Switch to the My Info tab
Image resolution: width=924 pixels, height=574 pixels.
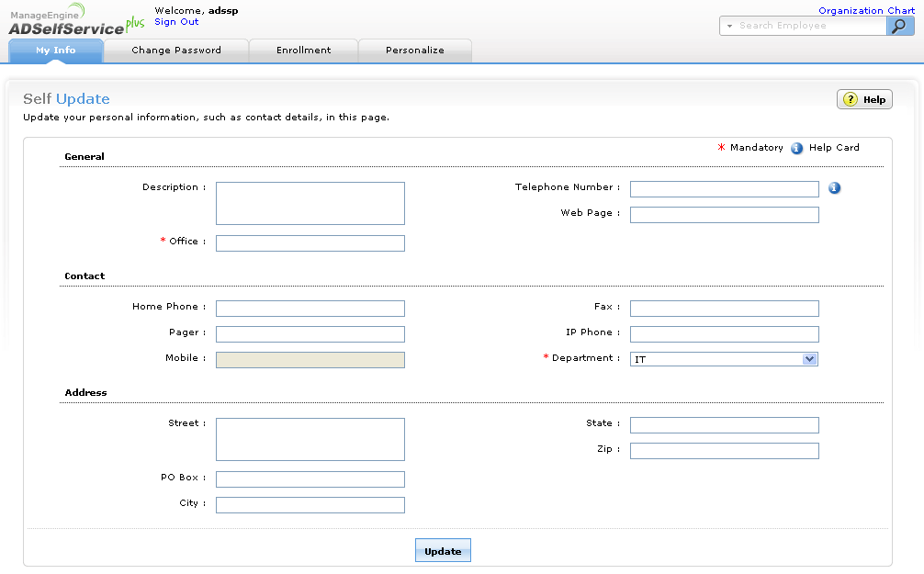[56, 51]
